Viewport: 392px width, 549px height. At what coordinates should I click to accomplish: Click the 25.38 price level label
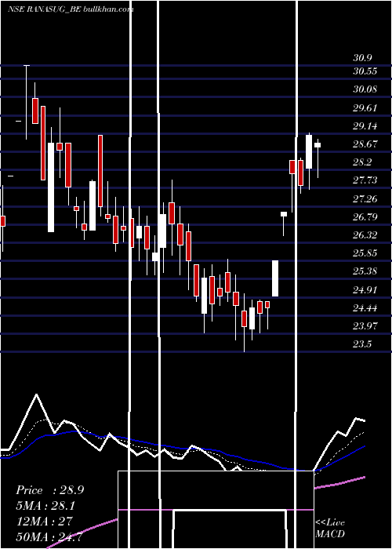click(365, 271)
